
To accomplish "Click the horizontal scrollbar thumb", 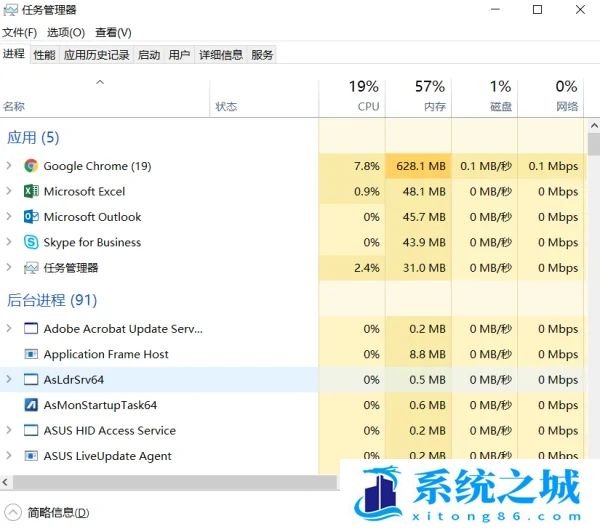I will pyautogui.click(x=175, y=482).
